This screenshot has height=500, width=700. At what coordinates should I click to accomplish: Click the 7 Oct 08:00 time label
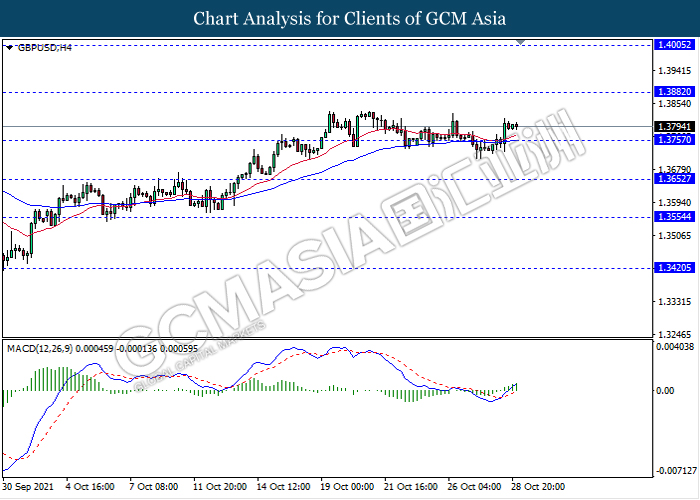[x=154, y=487]
